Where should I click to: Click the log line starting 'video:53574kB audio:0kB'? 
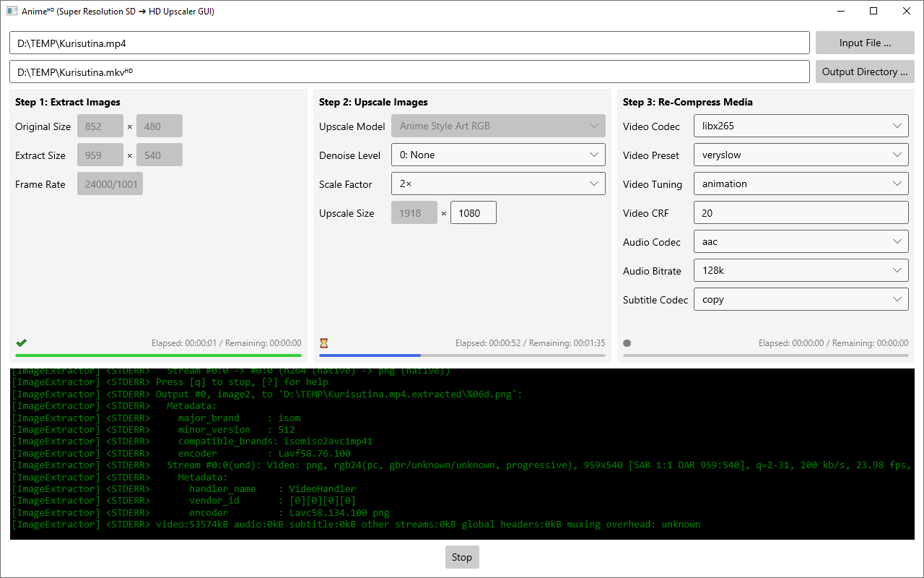(357, 524)
